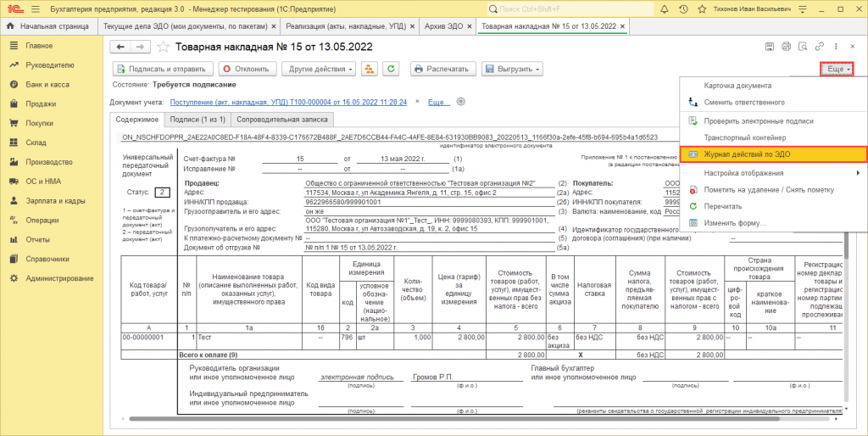
Task: Click the document structure icon button
Action: point(370,69)
